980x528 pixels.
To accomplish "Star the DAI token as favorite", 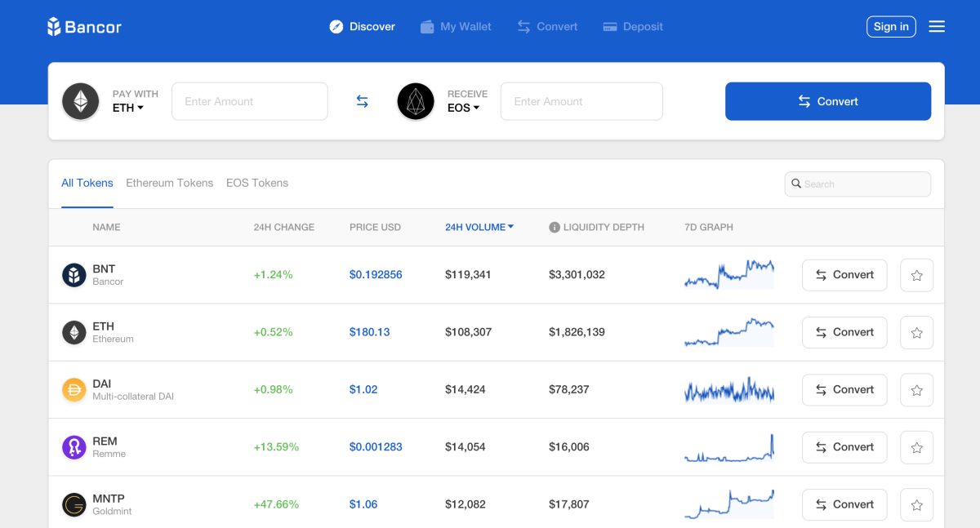I will click(x=916, y=390).
